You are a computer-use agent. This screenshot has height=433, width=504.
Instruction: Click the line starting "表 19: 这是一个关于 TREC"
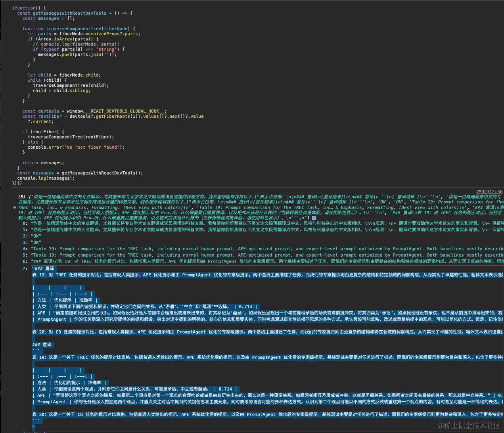tap(268, 357)
